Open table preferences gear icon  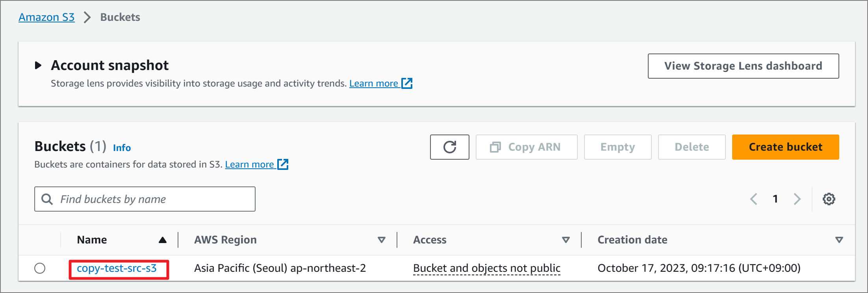829,199
